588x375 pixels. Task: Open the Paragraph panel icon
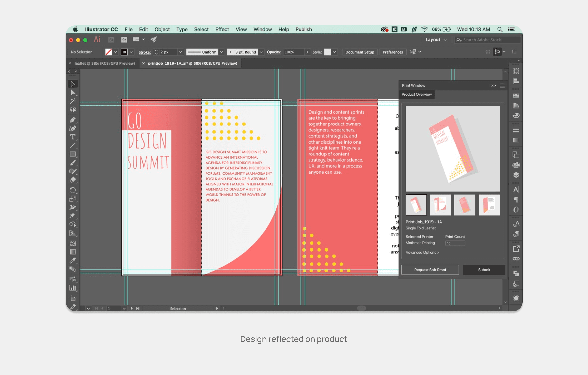[516, 200]
